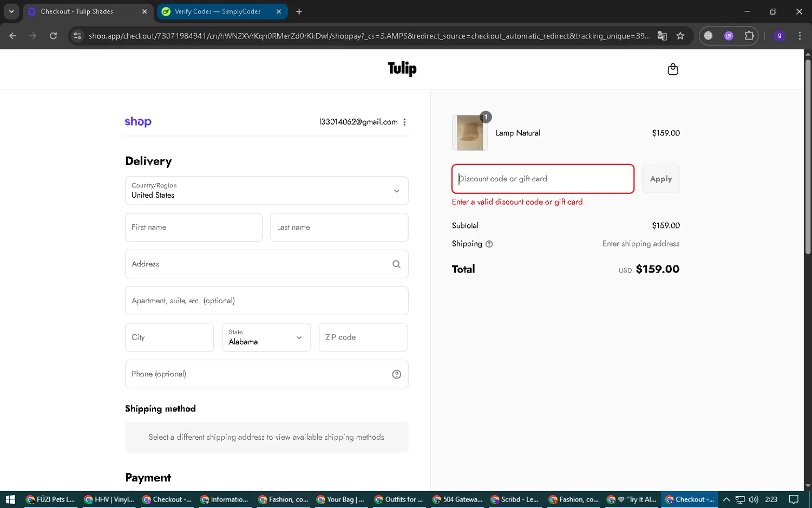
Task: Click the browser address bar URL
Action: point(369,36)
